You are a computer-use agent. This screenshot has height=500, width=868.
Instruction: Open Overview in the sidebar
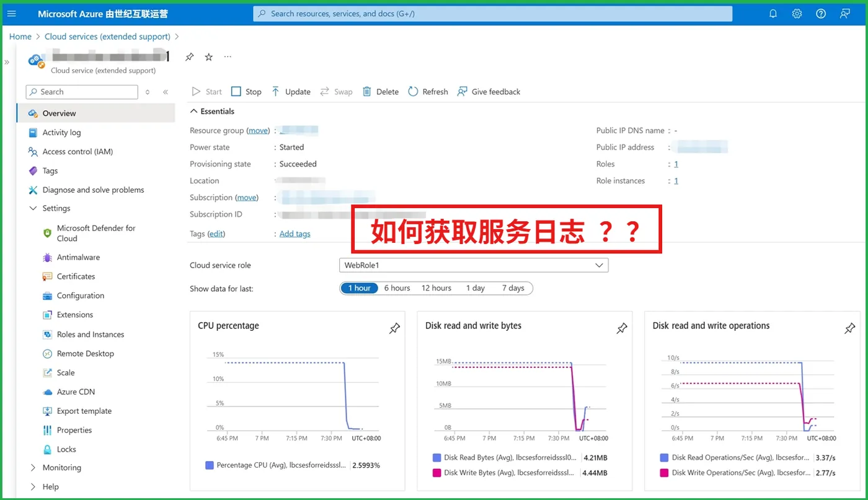(96, 113)
